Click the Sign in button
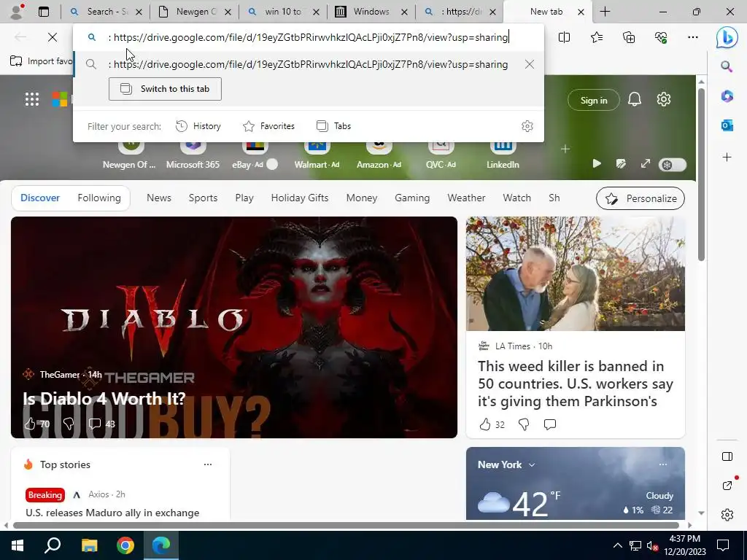The width and height of the screenshot is (747, 560). click(594, 100)
